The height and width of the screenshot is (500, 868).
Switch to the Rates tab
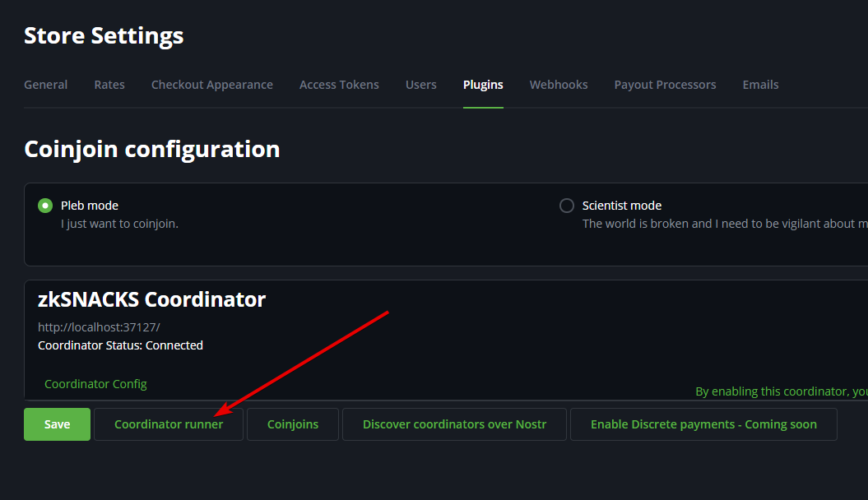109,85
